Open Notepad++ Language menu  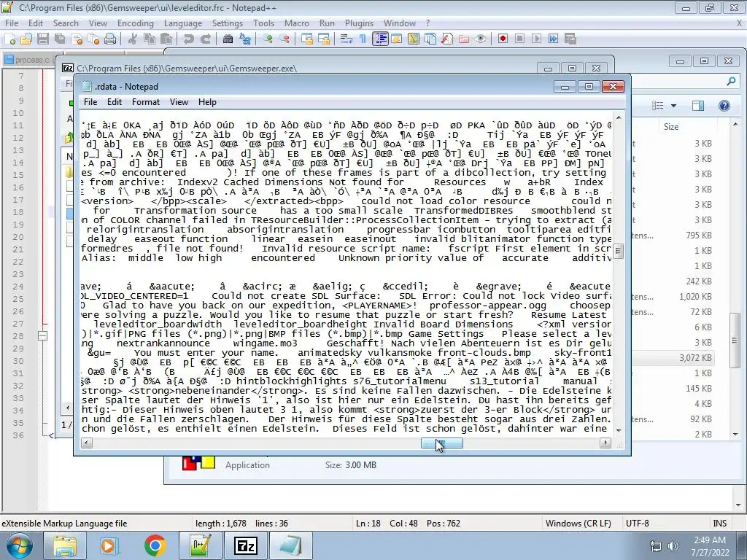pos(183,23)
